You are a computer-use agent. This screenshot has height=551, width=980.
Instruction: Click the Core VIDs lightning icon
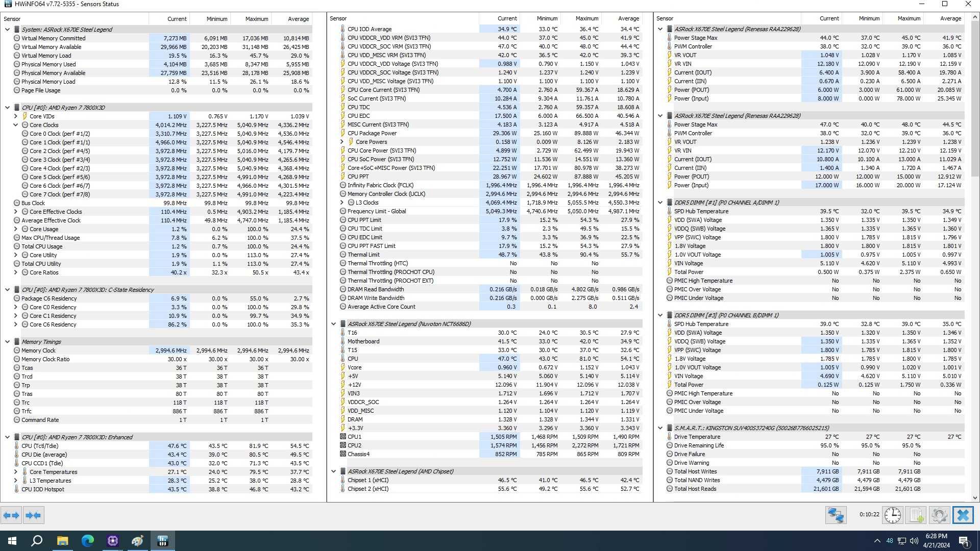coord(24,116)
